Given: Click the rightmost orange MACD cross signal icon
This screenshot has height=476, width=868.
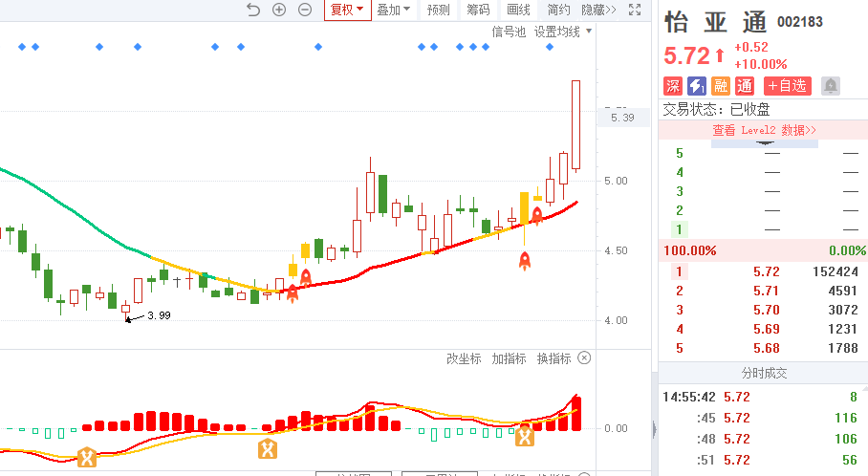Looking at the screenshot, I should [x=525, y=436].
